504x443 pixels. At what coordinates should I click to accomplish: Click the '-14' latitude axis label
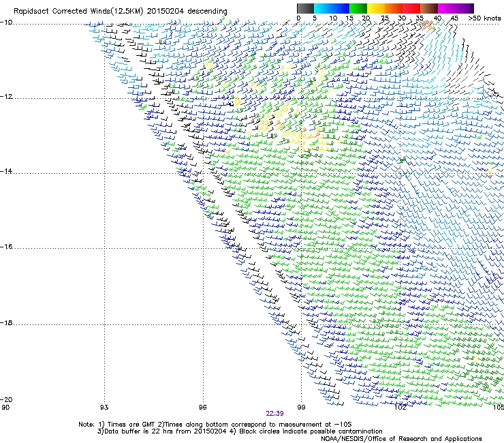tap(6, 171)
